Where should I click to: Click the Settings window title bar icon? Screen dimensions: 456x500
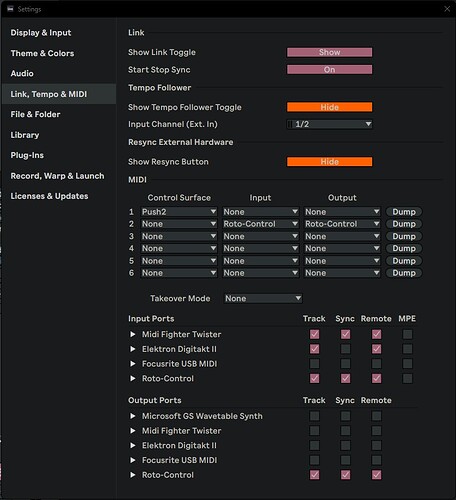coord(10,9)
